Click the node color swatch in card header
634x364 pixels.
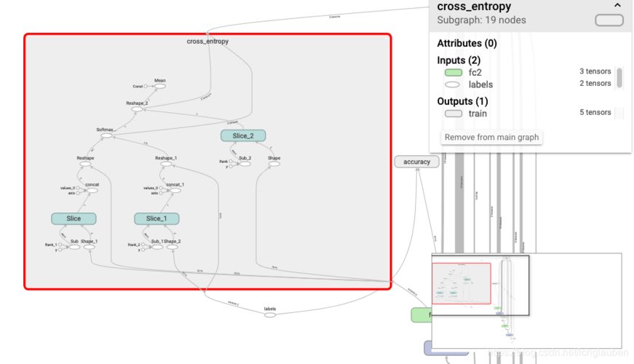tap(609, 20)
